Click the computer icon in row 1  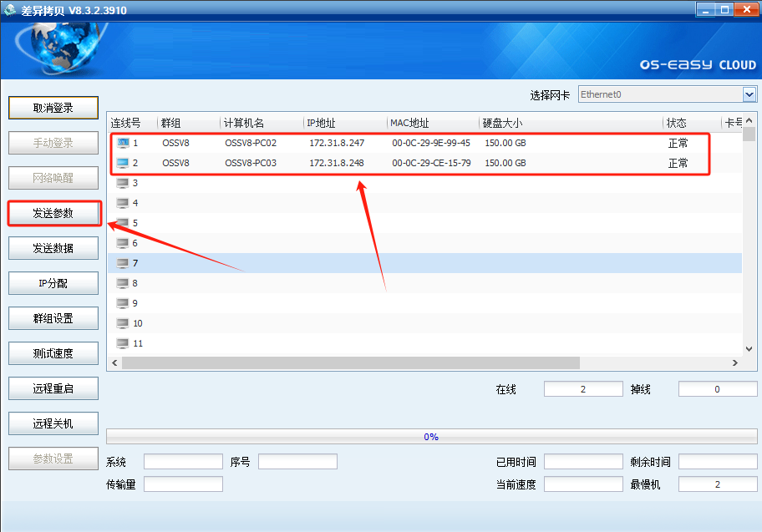pyautogui.click(x=123, y=143)
